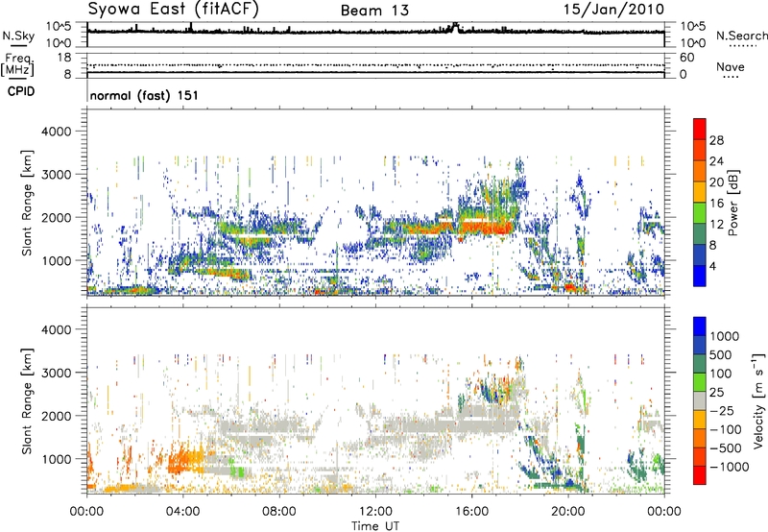This screenshot has height=532, width=768.
Task: Click the 'normal (fast) 151' CPID text
Action: click(x=144, y=95)
